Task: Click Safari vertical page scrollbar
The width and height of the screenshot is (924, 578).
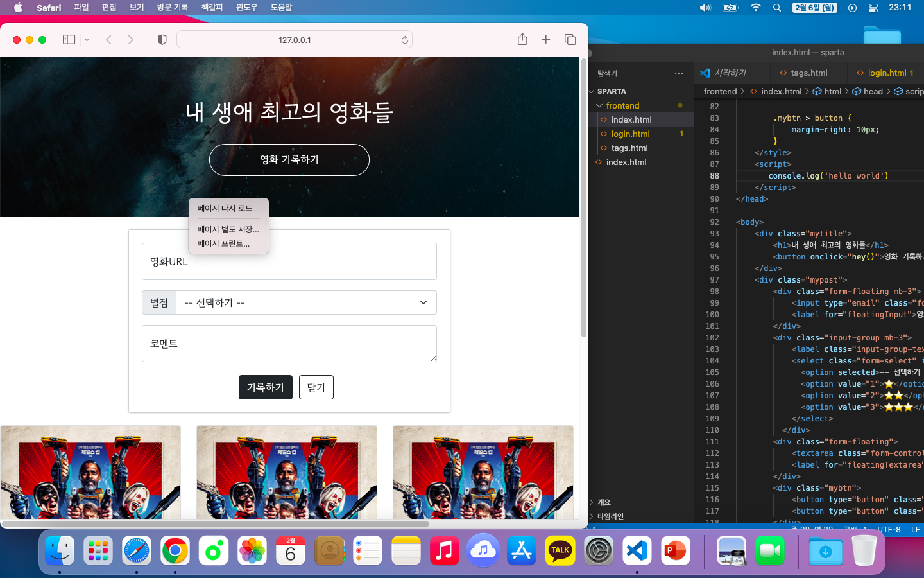Action: pos(584,198)
